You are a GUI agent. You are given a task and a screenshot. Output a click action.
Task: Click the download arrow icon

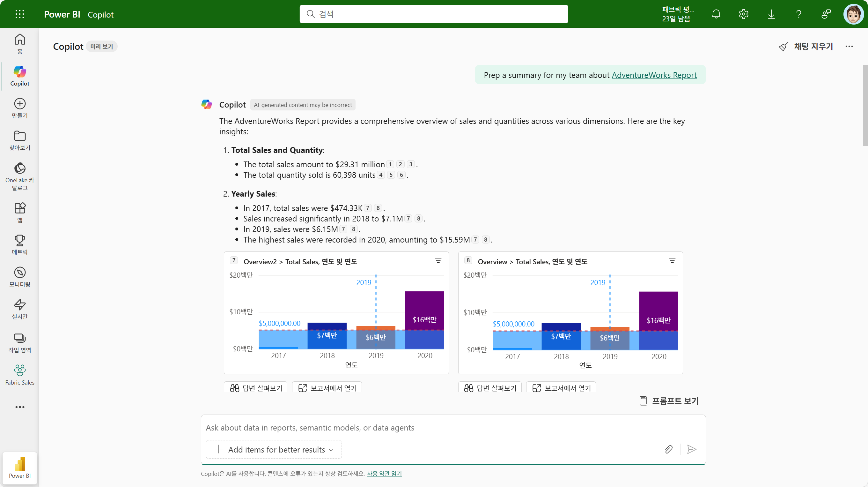(771, 14)
